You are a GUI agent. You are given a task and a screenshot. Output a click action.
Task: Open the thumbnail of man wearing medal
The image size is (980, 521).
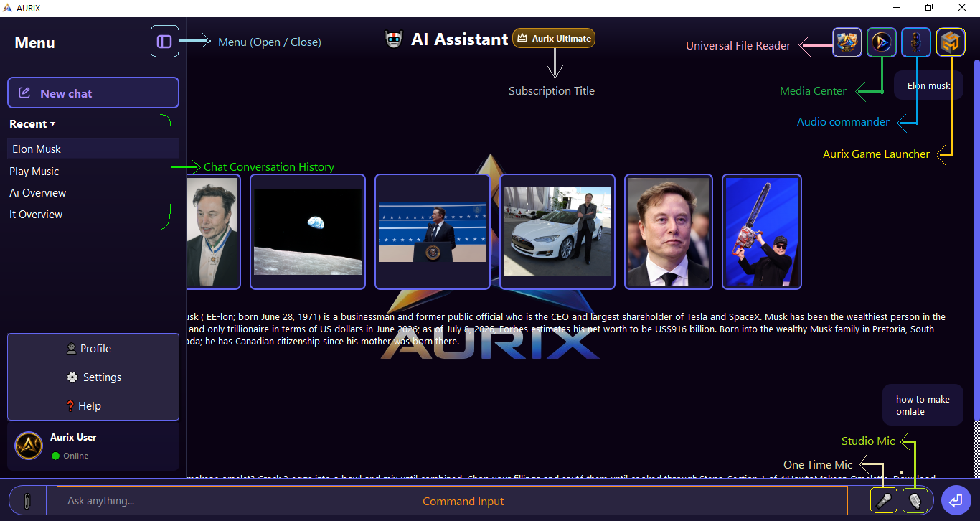[x=213, y=232]
